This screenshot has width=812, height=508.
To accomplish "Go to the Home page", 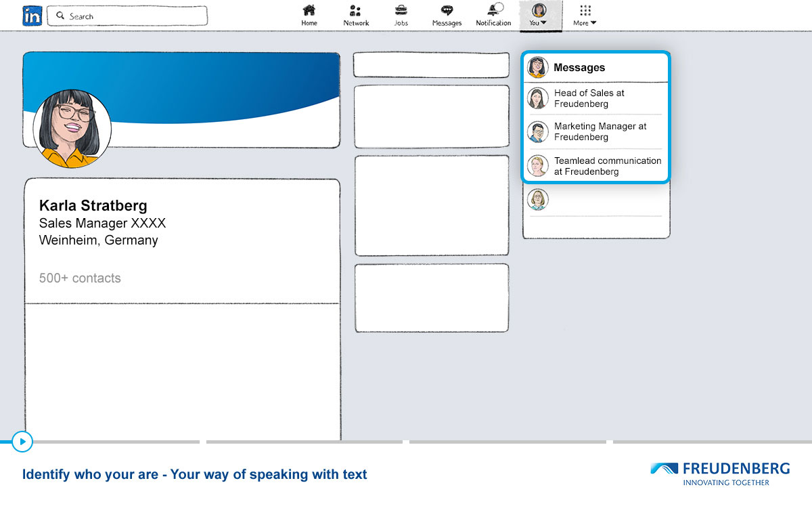I will coord(309,15).
